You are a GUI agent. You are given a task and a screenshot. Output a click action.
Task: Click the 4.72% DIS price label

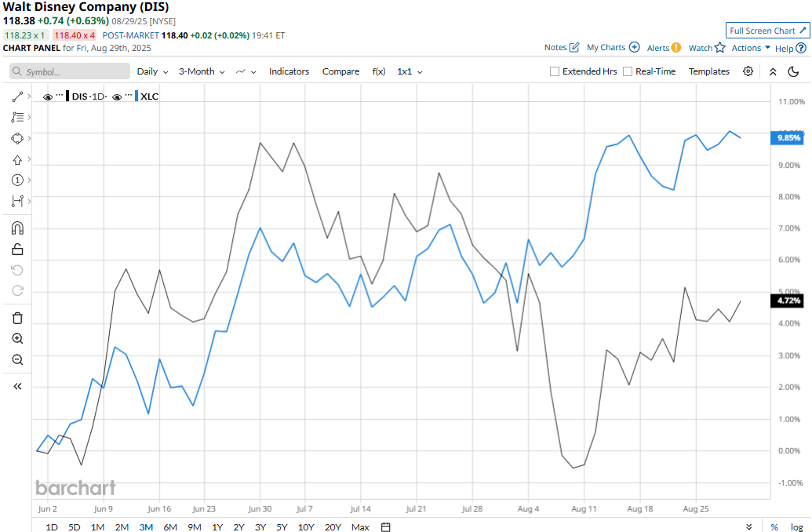tap(788, 301)
